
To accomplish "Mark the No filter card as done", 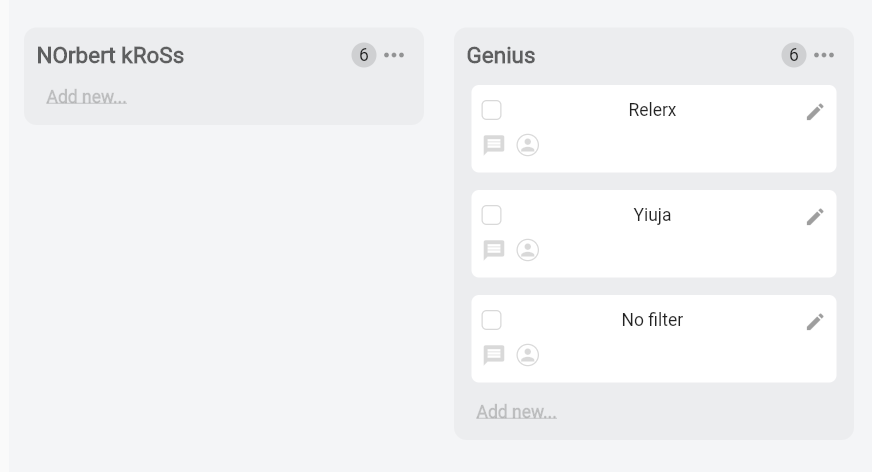I will [491, 320].
